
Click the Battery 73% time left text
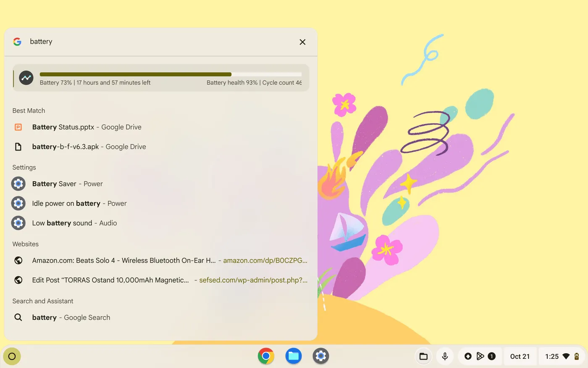click(95, 83)
